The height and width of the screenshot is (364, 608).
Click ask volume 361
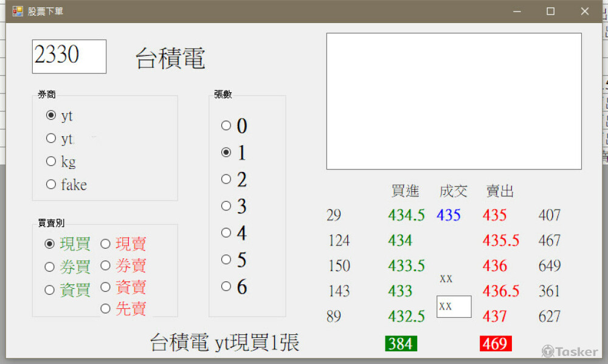550,290
